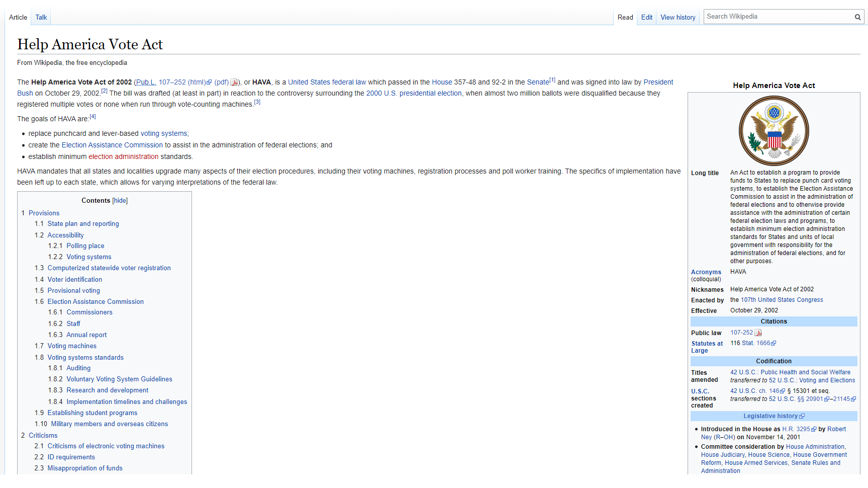Image resolution: width=868 pixels, height=488 pixels.
Task: Go to Computerized statewide voter registration
Action: pos(109,268)
